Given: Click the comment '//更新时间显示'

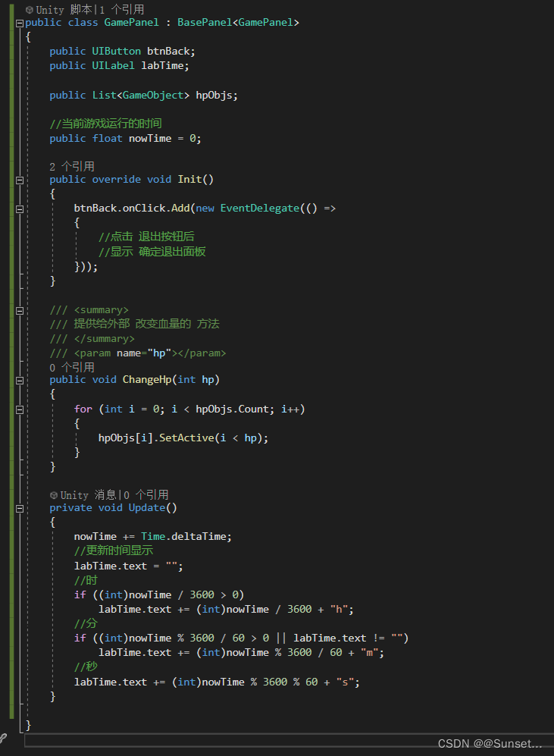Looking at the screenshot, I should [113, 551].
